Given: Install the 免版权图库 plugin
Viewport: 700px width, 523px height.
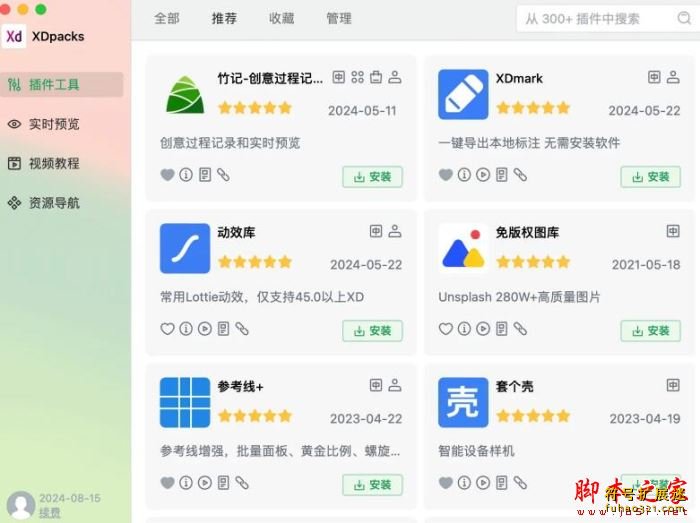Looking at the screenshot, I should click(x=650, y=331).
